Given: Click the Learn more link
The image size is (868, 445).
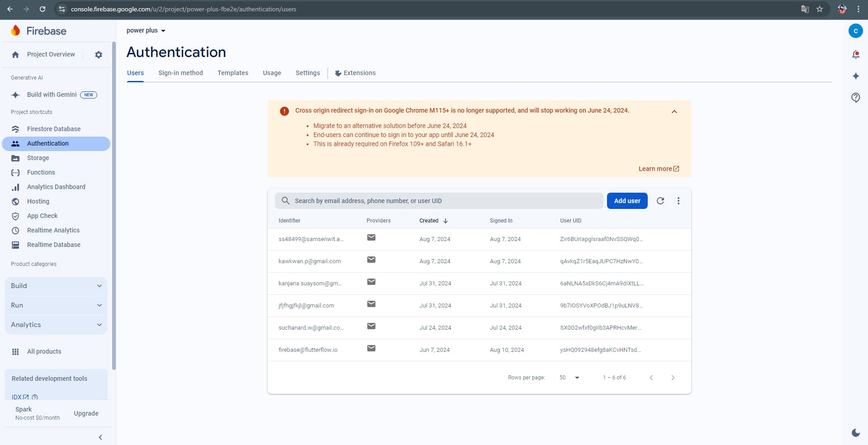Looking at the screenshot, I should (655, 169).
